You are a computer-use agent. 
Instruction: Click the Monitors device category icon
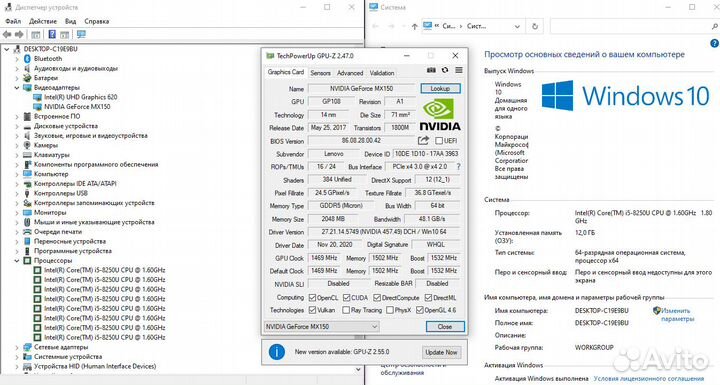[x=27, y=213]
